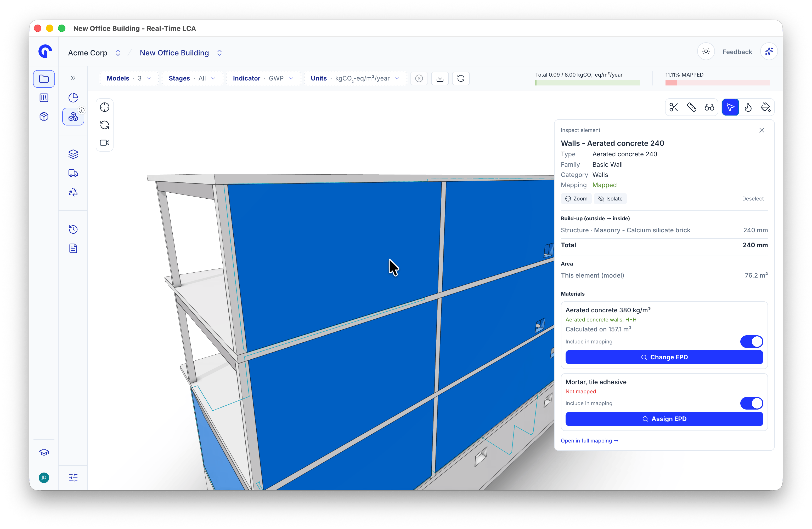Click the 3D cube icon in left rail
Viewport: 812px width, 529px height.
pos(44,117)
